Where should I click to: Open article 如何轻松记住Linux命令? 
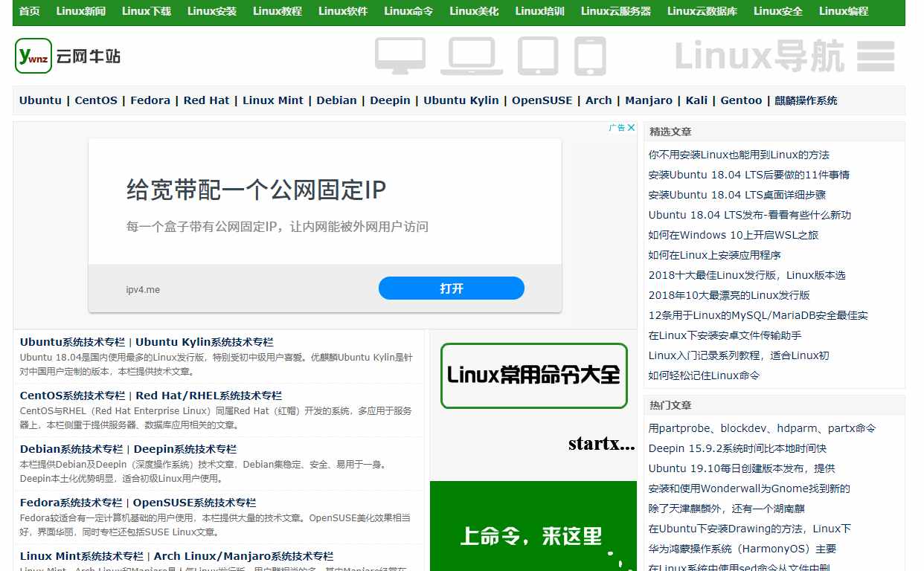coord(705,375)
